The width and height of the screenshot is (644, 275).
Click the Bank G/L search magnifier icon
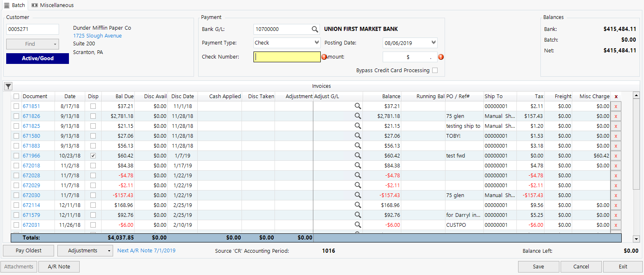pyautogui.click(x=315, y=29)
